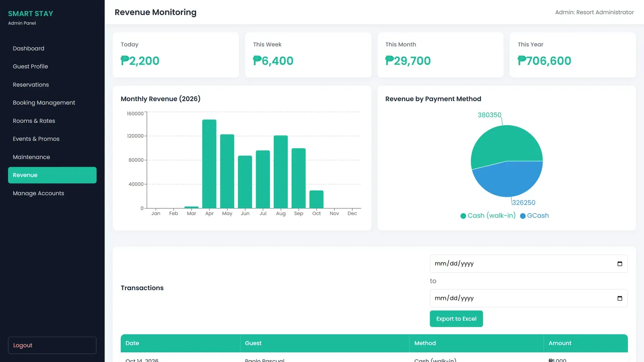644x362 pixels.
Task: Click the May revenue bar
Action: click(x=227, y=171)
